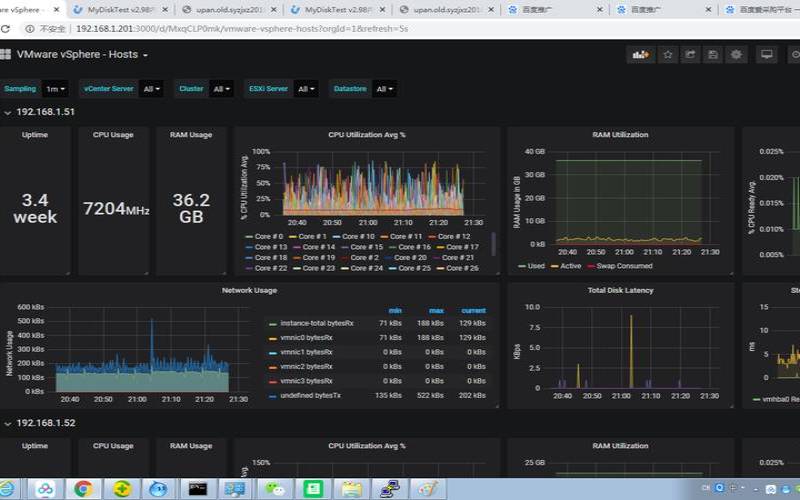Open the vCenter Server All dropdown

(151, 89)
